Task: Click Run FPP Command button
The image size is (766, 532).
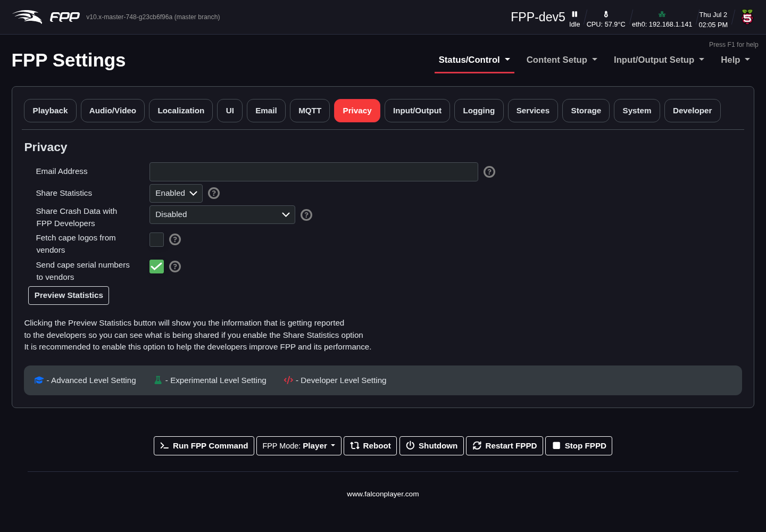Action: [x=204, y=446]
